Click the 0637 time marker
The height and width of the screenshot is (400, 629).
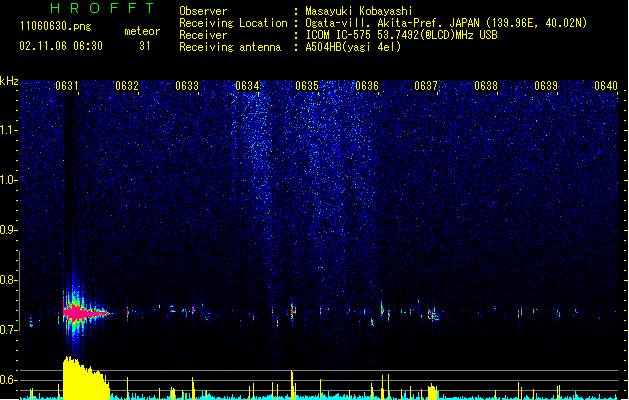(426, 86)
